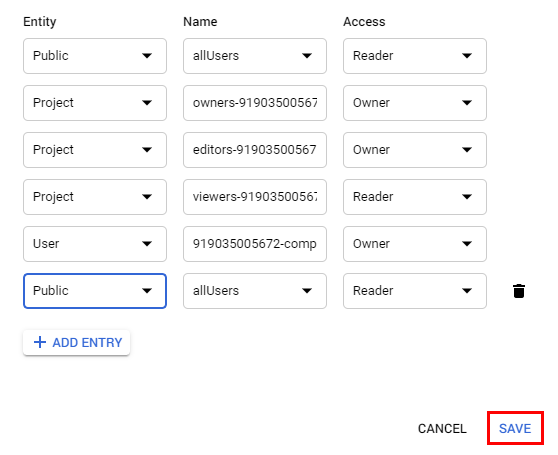Viewport: 558px width, 455px height.
Task: Edit the viewers-91903500567 name field
Action: (x=255, y=197)
